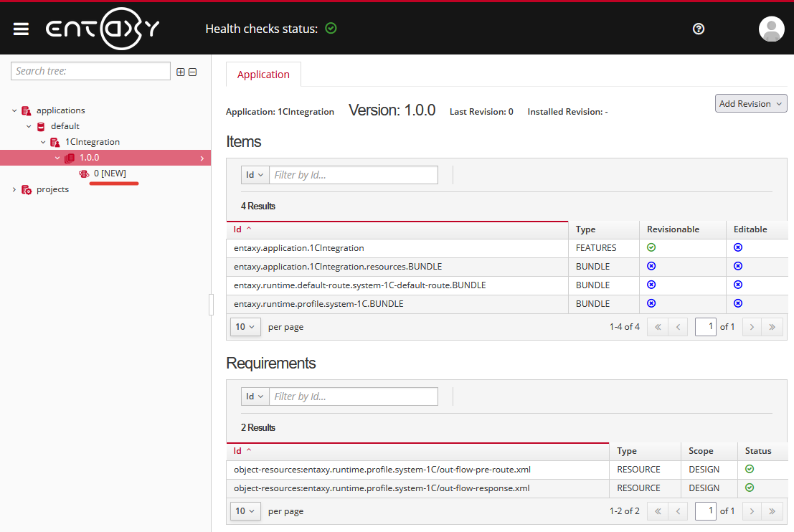794x532 pixels.
Task: Click collapse all tree nodes icon
Action: click(x=192, y=72)
